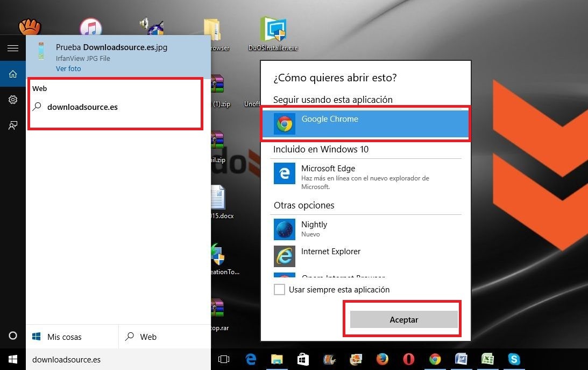Open the paint app taskbar icon
The height and width of the screenshot is (370, 588).
[x=356, y=359]
